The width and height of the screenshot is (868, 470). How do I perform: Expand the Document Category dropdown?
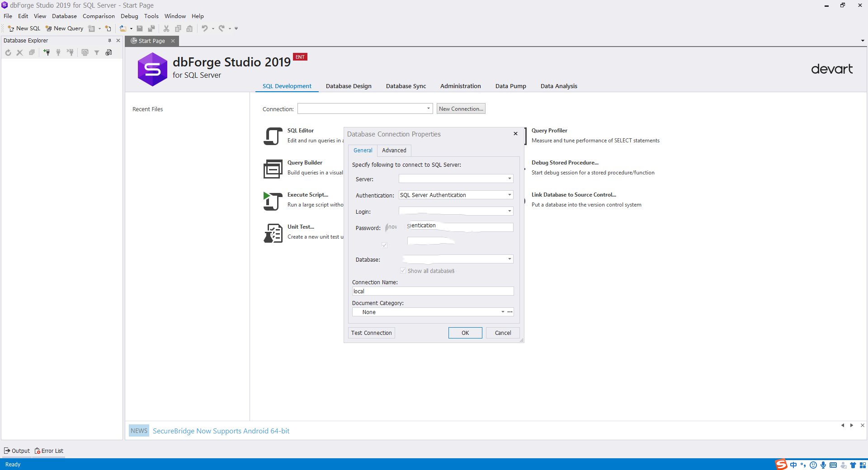[x=503, y=312]
